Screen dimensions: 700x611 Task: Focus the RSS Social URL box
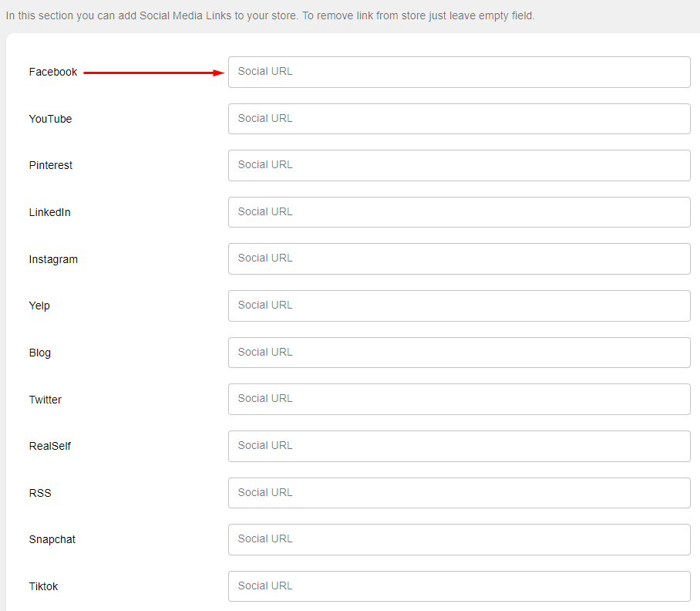pos(459,493)
